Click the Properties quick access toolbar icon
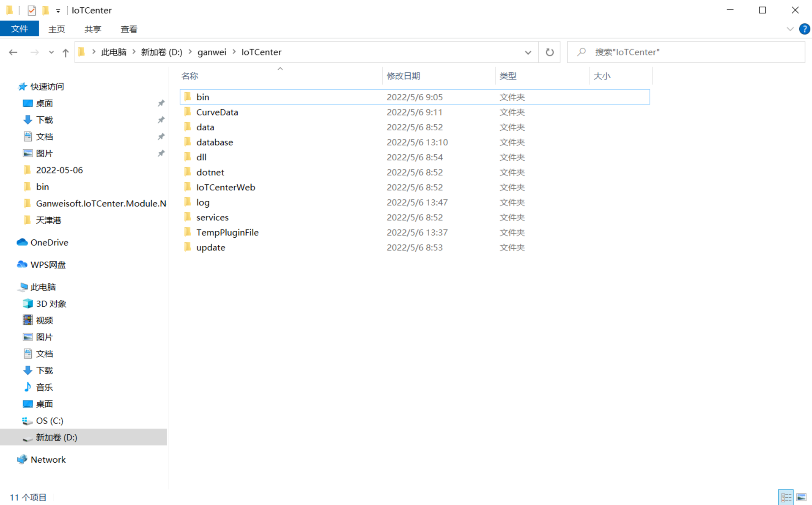 [x=32, y=10]
